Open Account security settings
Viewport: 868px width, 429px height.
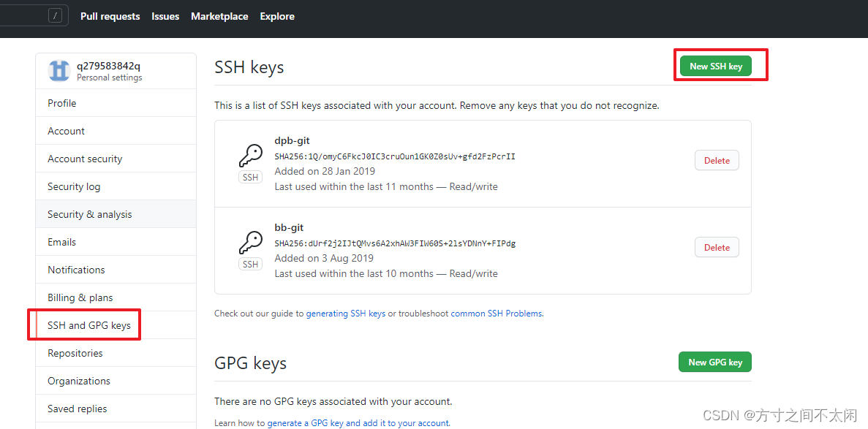(116, 159)
